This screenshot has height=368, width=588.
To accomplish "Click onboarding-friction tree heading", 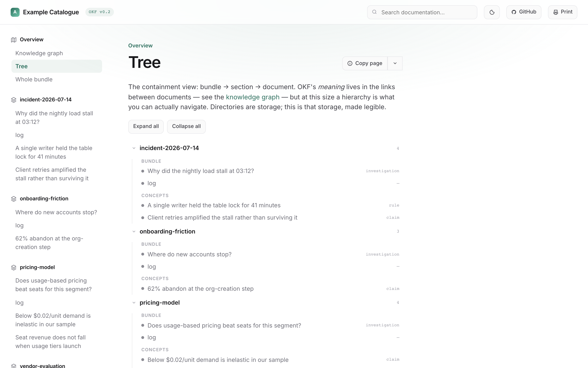I will pos(167,231).
